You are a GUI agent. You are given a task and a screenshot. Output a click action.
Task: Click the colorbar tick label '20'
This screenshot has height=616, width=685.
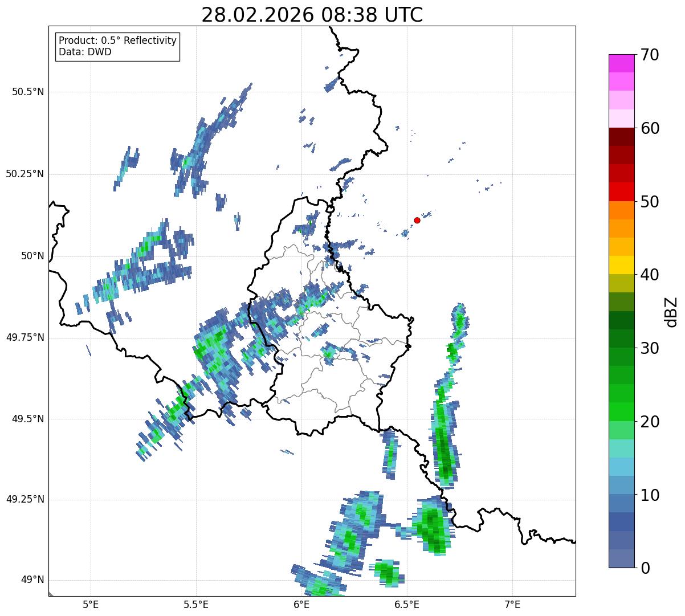[650, 422]
